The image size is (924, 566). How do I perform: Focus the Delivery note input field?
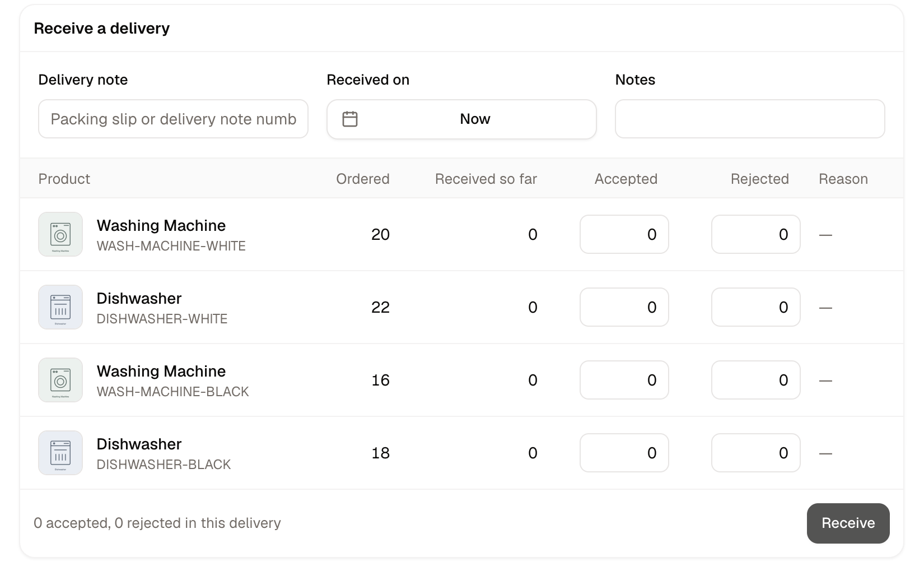[x=173, y=119]
